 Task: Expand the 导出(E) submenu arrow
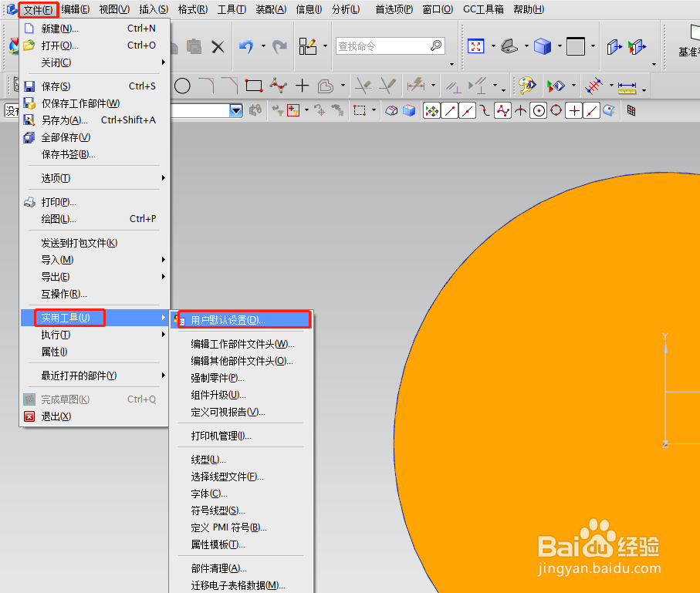[x=164, y=276]
